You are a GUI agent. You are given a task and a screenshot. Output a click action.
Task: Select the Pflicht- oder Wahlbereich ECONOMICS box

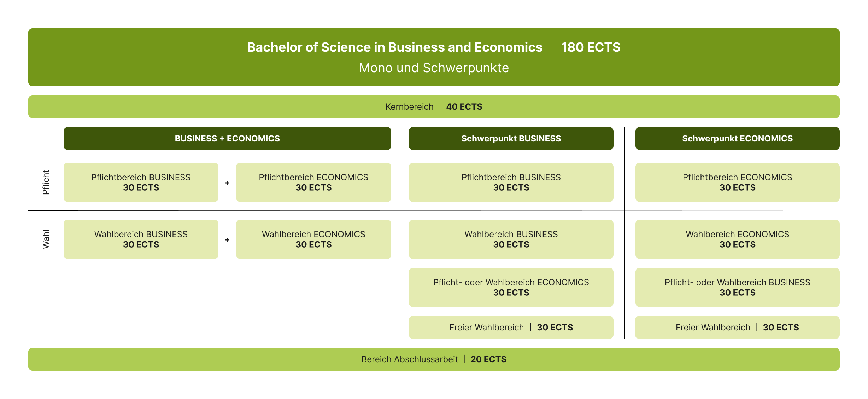click(511, 287)
